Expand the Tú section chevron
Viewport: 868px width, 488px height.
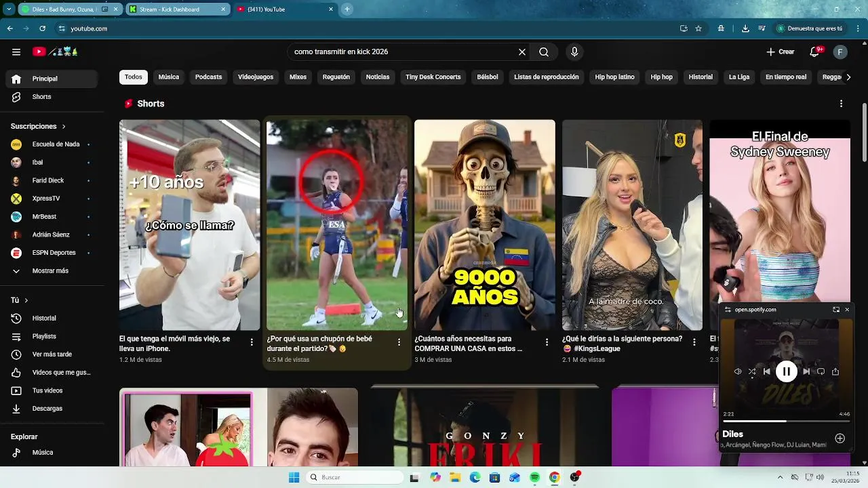point(26,300)
